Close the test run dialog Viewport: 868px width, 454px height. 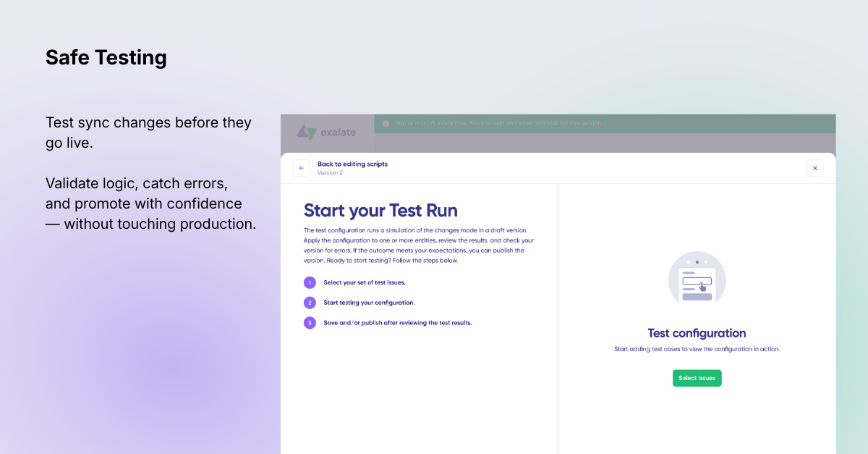pyautogui.click(x=815, y=168)
